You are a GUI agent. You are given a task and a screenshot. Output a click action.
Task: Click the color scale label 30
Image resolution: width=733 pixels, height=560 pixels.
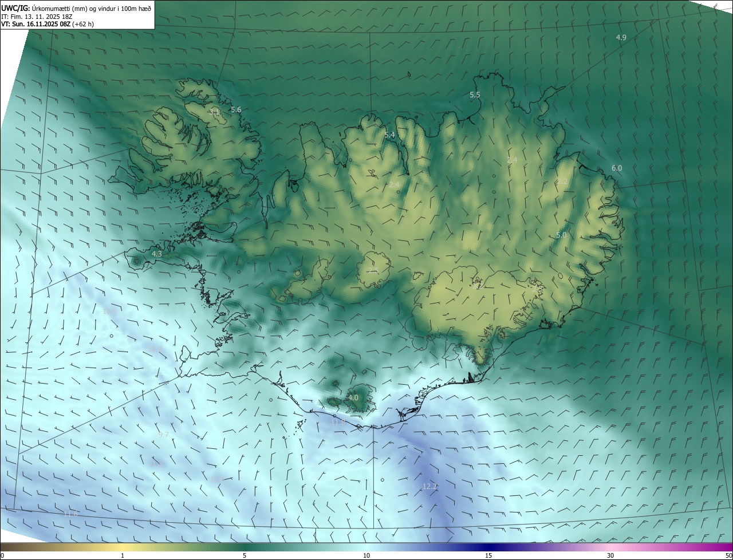(610, 555)
